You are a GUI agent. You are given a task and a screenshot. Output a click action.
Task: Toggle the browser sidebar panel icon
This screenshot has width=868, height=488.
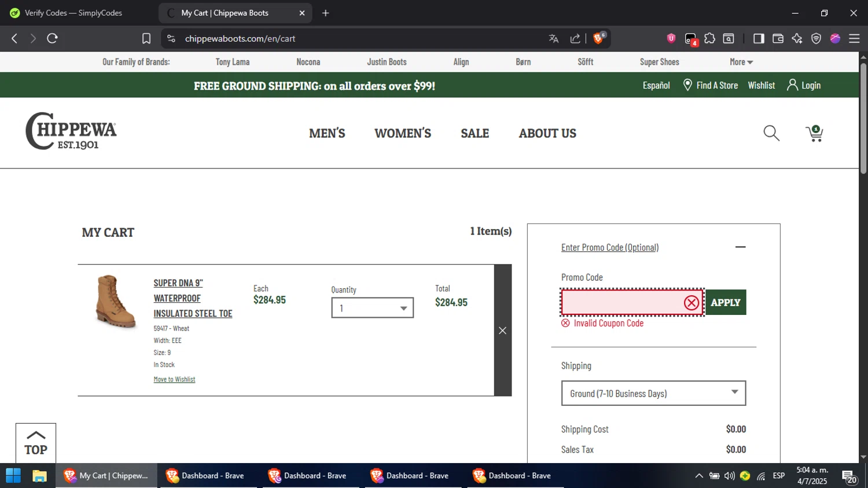tap(758, 38)
